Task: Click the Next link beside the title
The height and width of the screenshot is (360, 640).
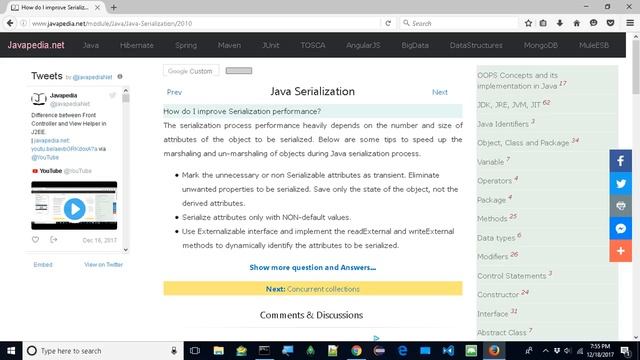Action: (440, 92)
